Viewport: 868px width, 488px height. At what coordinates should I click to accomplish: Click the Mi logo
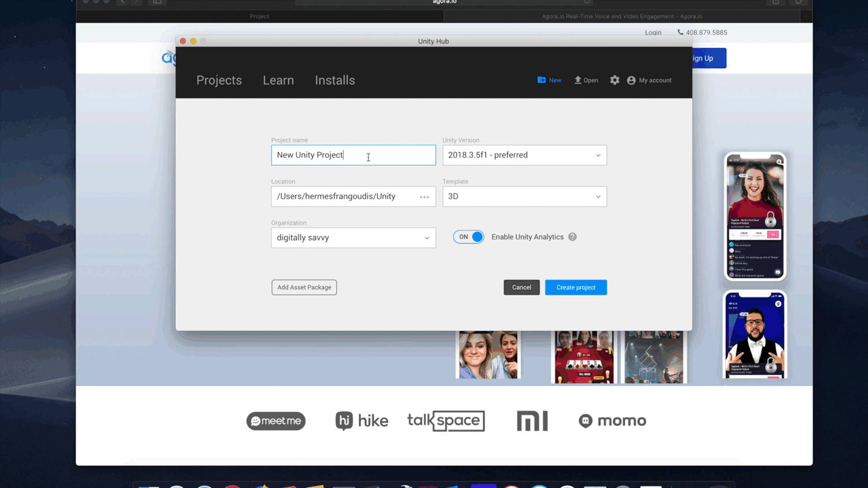[x=532, y=421]
